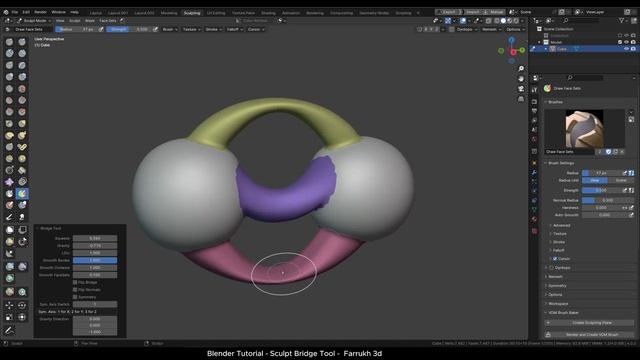The image size is (640, 360).
Task: Set Radius Unit to Scene
Action: click(621, 180)
